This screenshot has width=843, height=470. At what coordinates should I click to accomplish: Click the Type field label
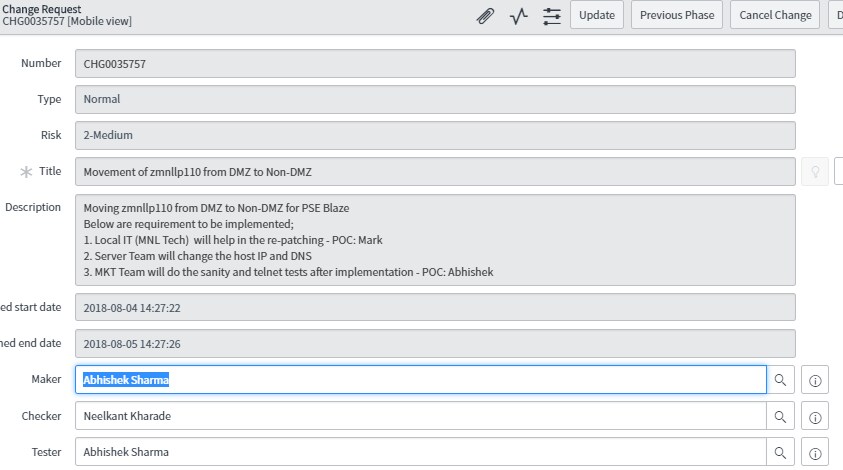49,99
